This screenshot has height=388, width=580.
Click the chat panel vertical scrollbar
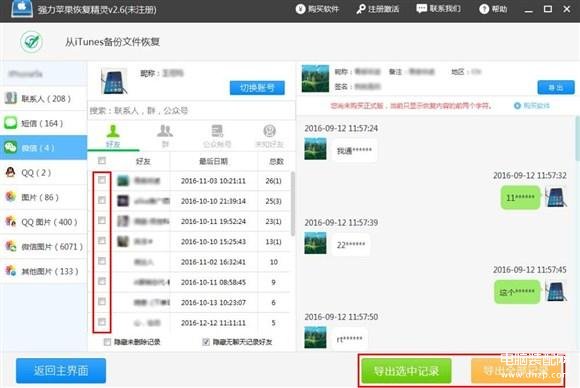click(x=577, y=139)
